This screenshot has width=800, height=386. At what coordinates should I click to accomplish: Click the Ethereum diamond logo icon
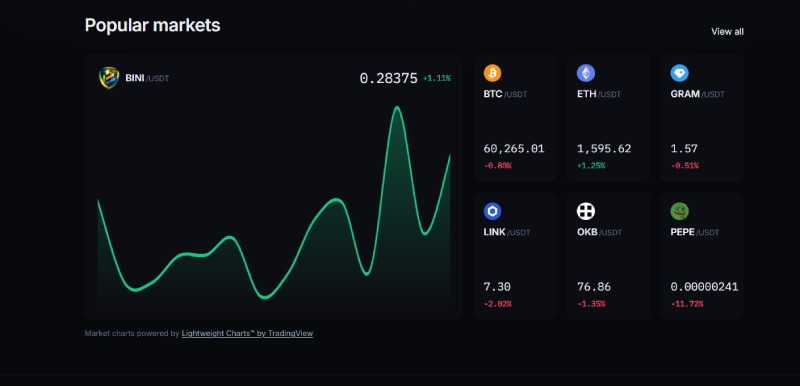(586, 73)
